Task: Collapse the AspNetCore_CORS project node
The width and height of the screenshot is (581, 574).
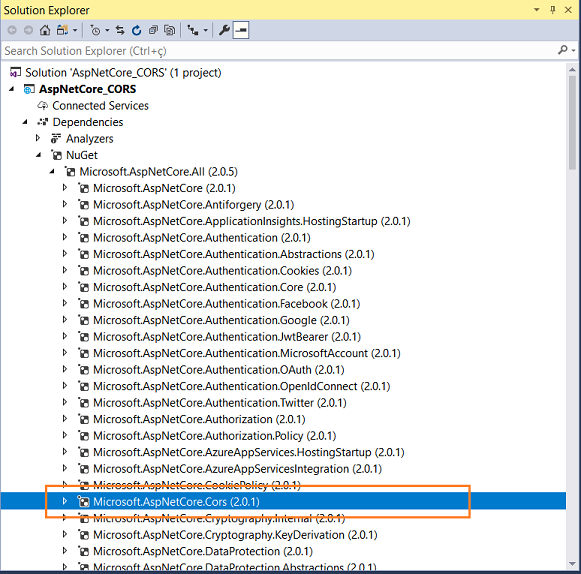Action: 12,89
